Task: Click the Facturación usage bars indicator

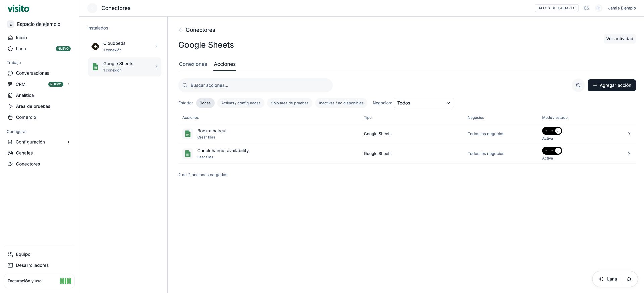Action: [65, 281]
